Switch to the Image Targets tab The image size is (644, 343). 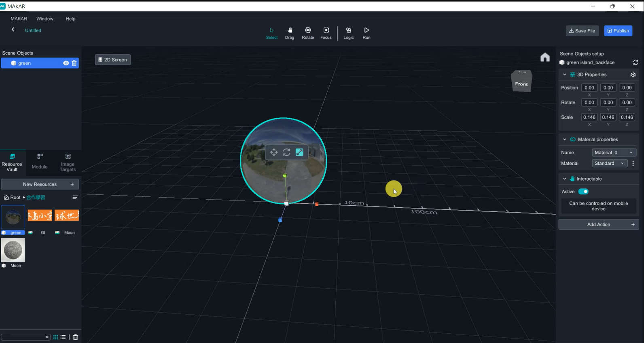(x=68, y=162)
